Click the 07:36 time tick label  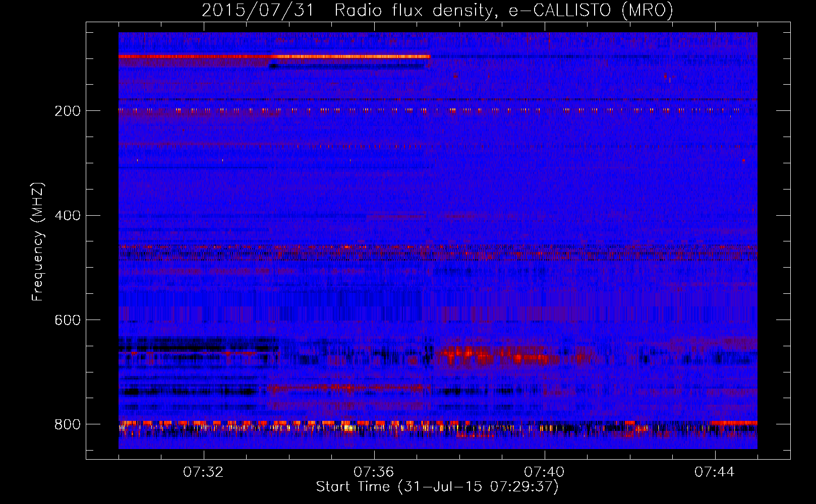click(x=374, y=472)
